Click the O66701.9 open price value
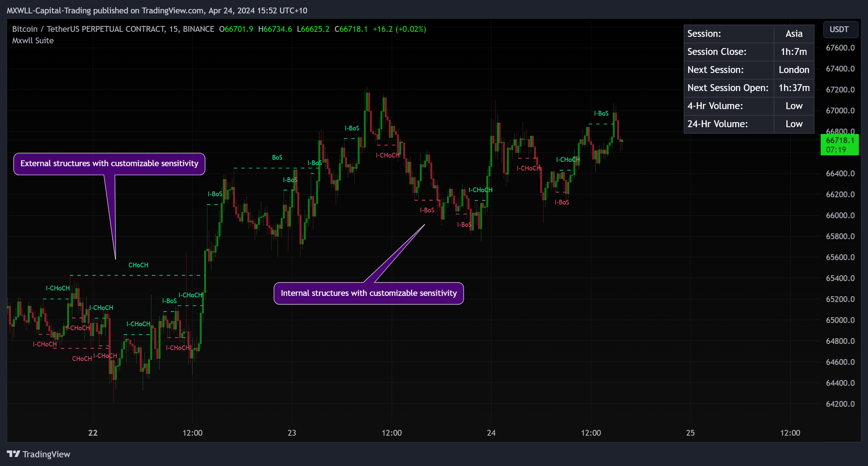This screenshot has height=466, width=868. (x=236, y=29)
